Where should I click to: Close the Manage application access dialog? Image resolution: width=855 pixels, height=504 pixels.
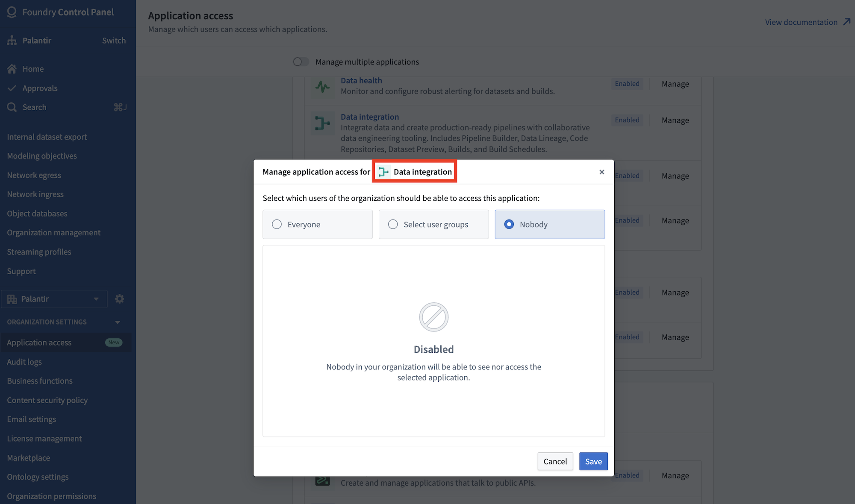coord(602,172)
